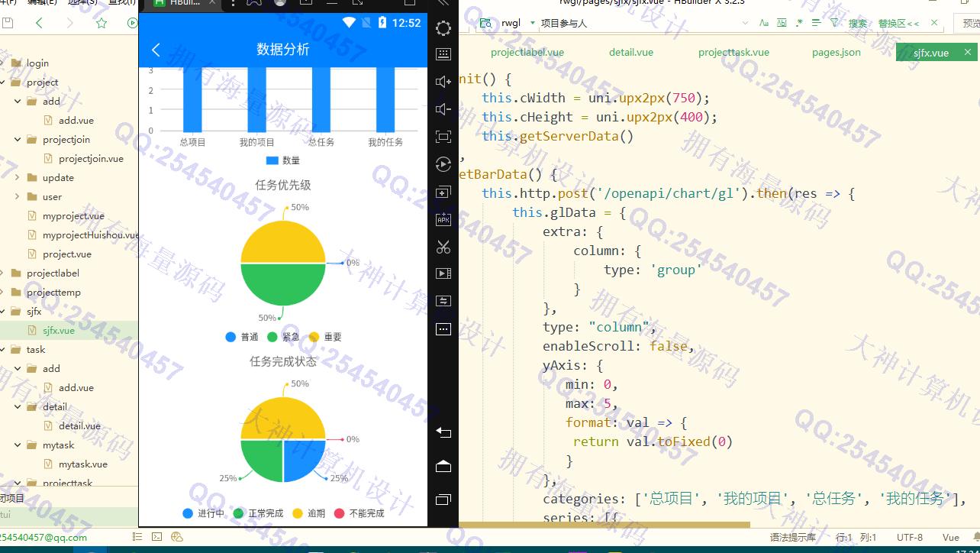Click HBuilder run play icon
Viewport: 980px width, 553px height.
point(133,23)
